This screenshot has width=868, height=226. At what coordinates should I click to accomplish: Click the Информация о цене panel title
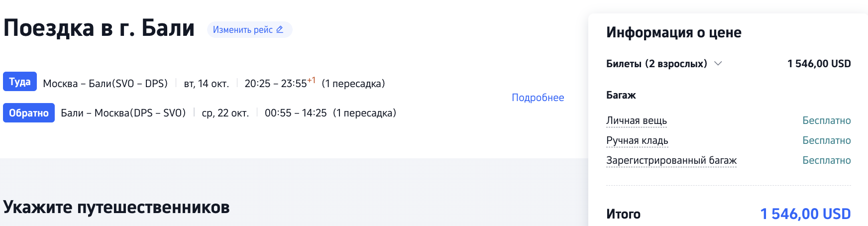coord(673,32)
